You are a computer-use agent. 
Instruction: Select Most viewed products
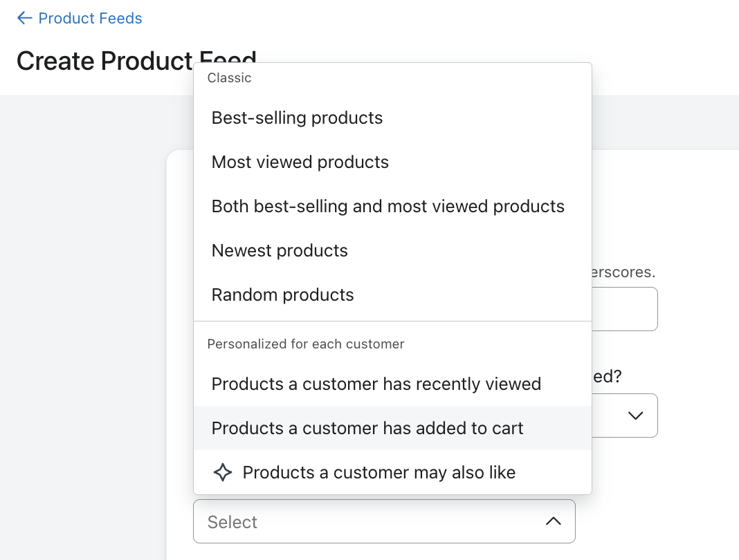300,162
